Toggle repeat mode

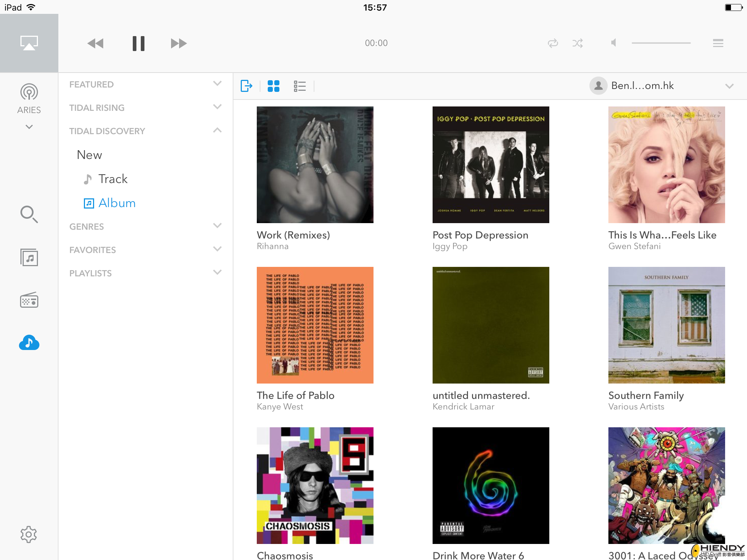(x=553, y=43)
